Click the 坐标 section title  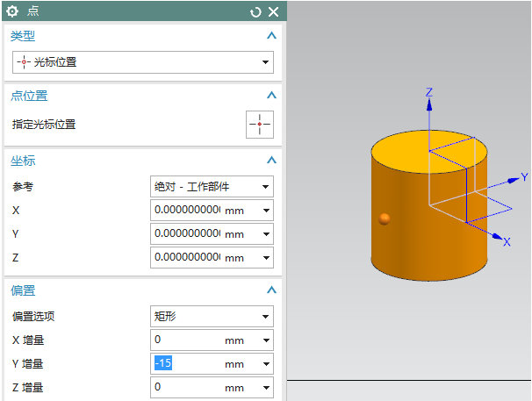pos(23,161)
